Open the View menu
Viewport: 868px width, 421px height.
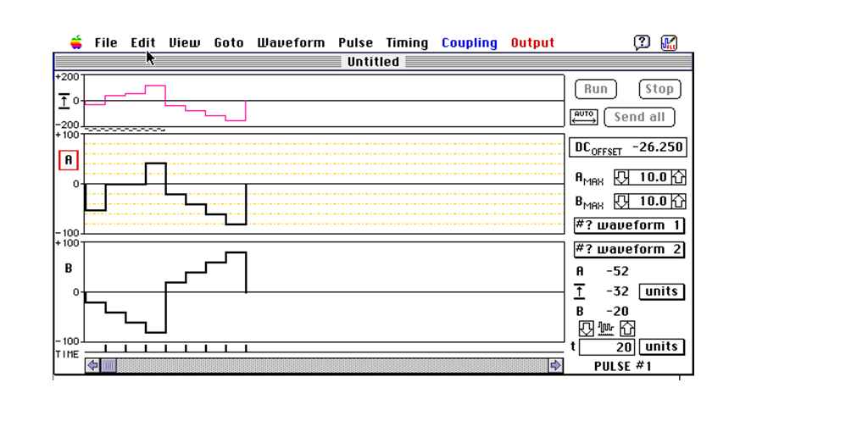click(184, 42)
